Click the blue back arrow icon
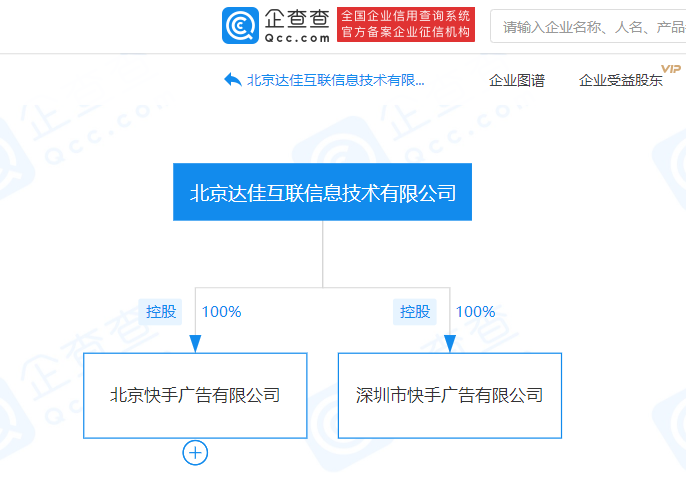Viewport: 686px width, 500px height. point(233,80)
